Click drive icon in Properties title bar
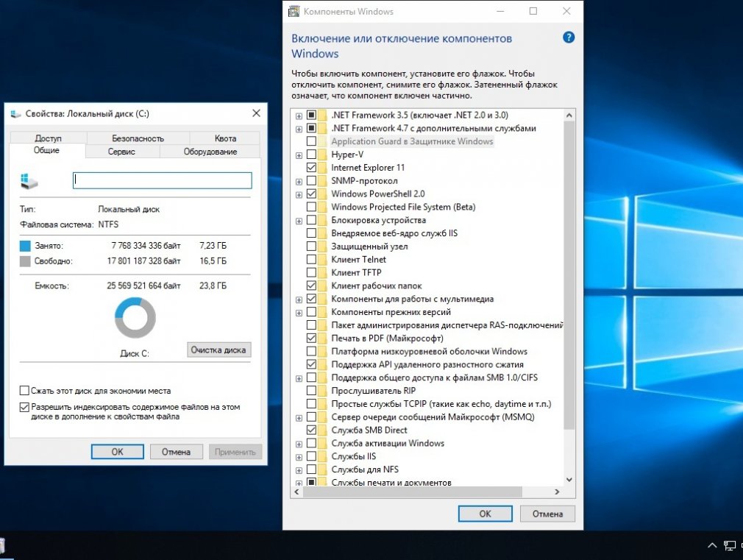 15,114
